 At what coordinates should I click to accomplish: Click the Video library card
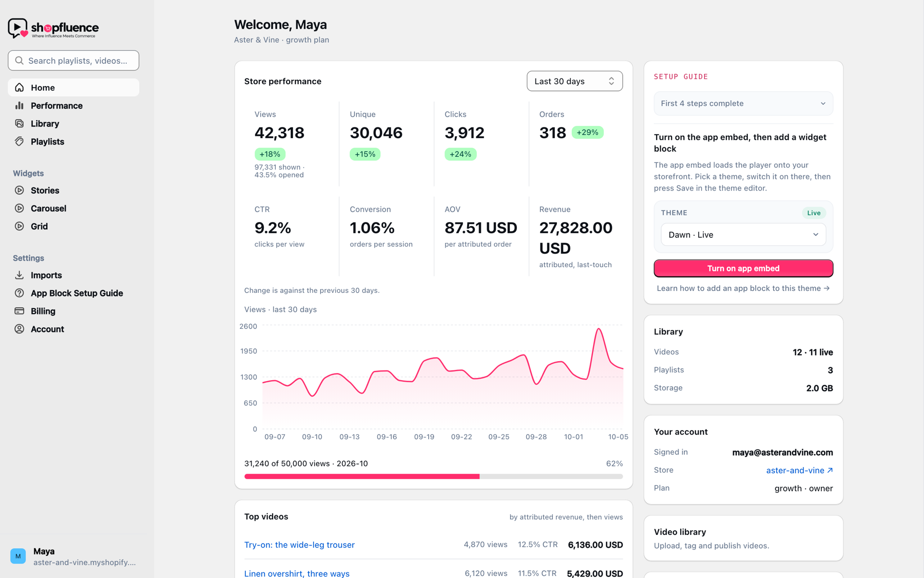pyautogui.click(x=743, y=538)
